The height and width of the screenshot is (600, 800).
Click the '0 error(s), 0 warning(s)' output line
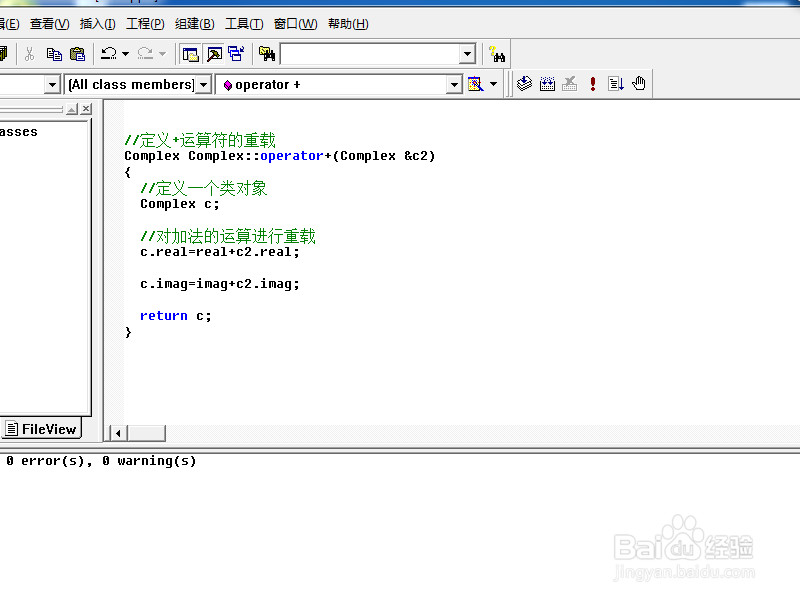[101, 461]
